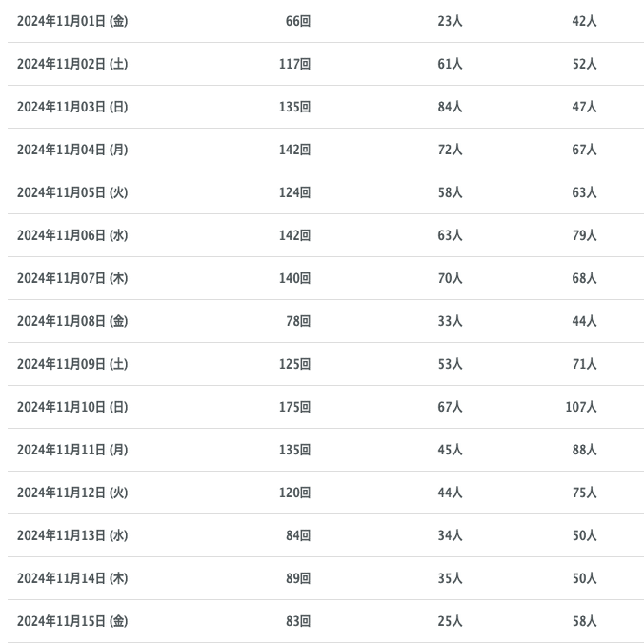Select the 142回 count on 11月04日
644x644 pixels.
click(x=294, y=150)
